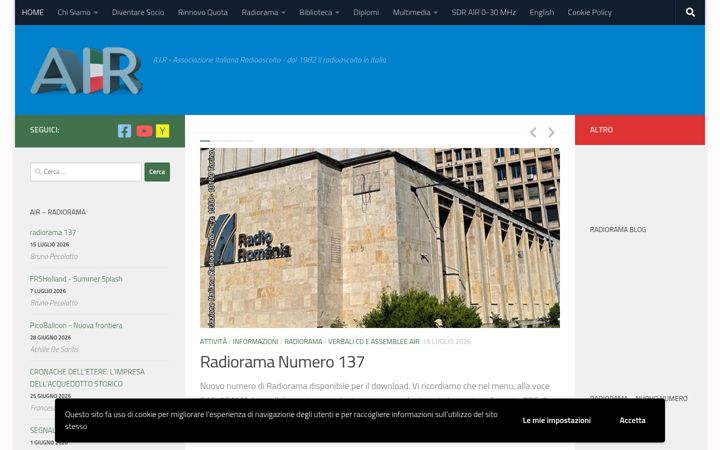Click the 15 LUGLIO 2026 sidebar date

point(50,245)
